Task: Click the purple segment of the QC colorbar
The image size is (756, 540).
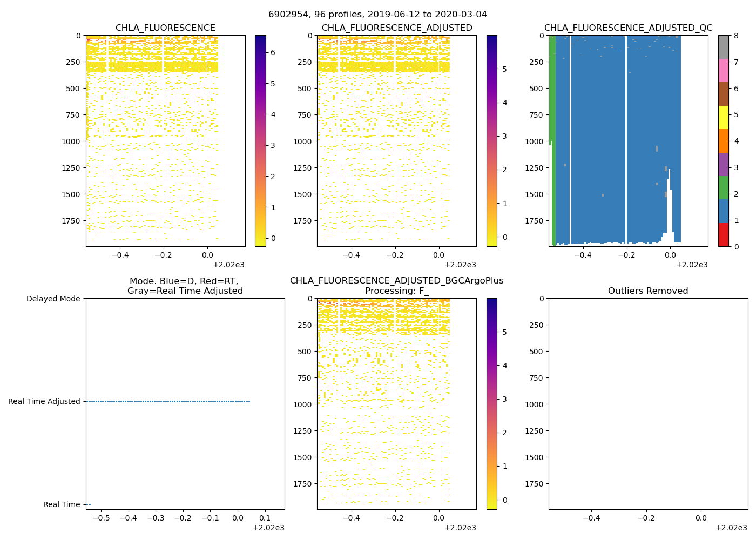Action: point(723,164)
